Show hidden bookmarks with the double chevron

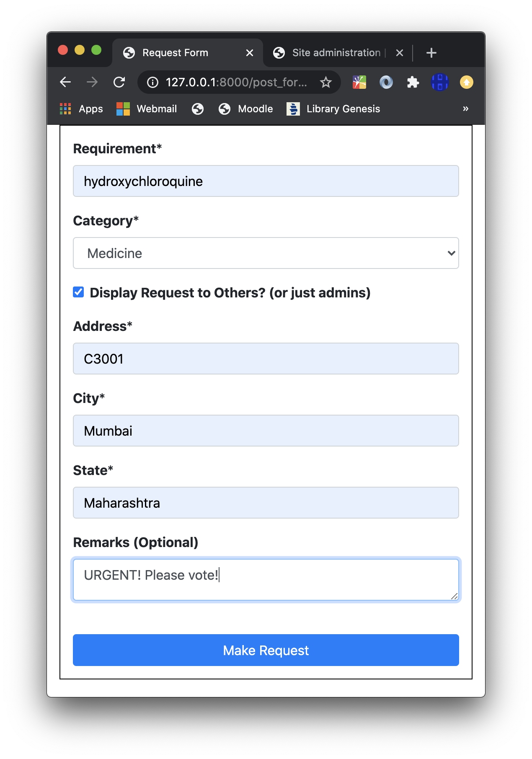tap(465, 109)
